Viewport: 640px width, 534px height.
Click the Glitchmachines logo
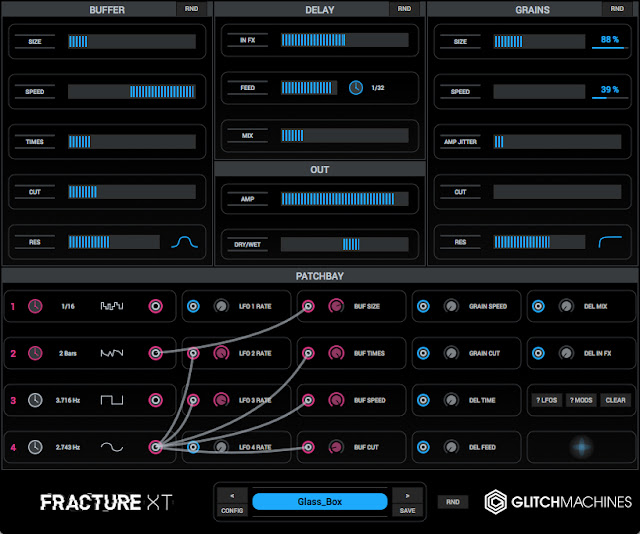pos(558,502)
